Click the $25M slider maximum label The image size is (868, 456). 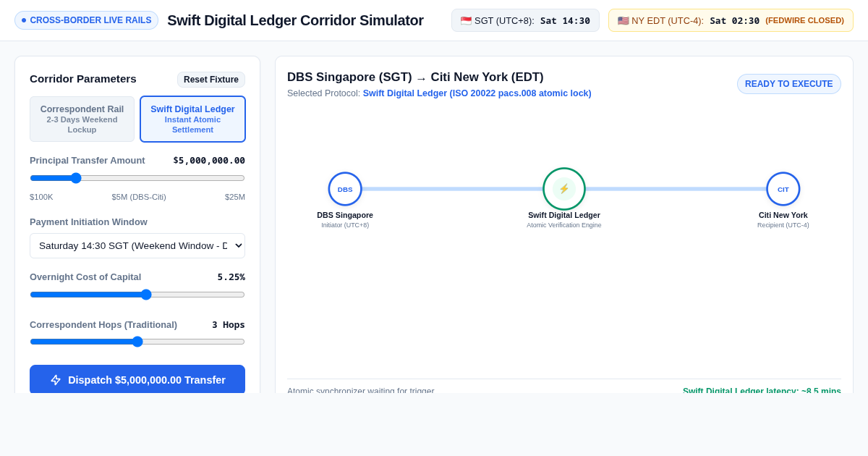[235, 197]
